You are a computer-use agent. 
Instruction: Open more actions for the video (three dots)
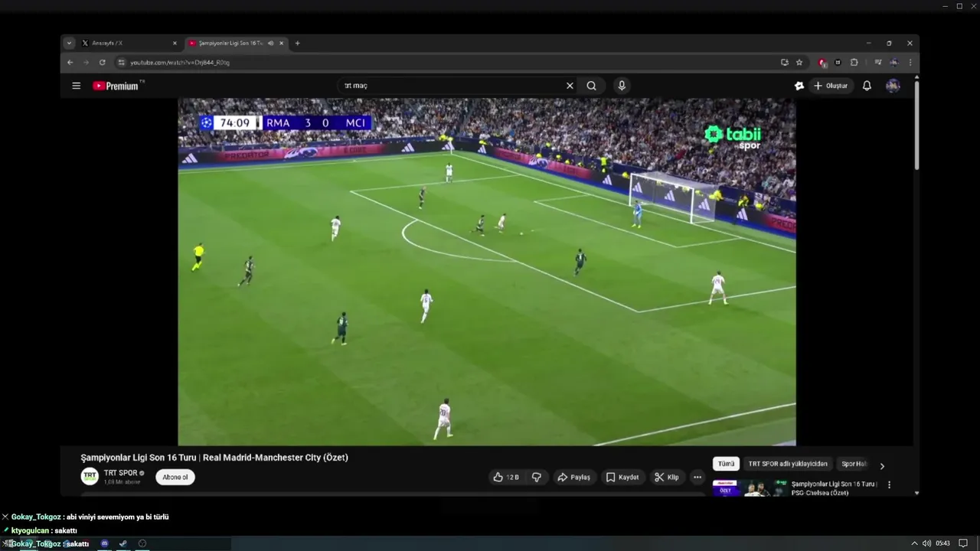coord(697,477)
